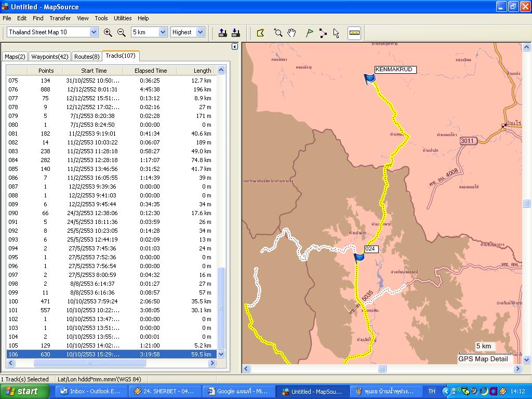Open the 5 km zoom scale dropdown
The width and height of the screenshot is (532, 399).
[163, 32]
